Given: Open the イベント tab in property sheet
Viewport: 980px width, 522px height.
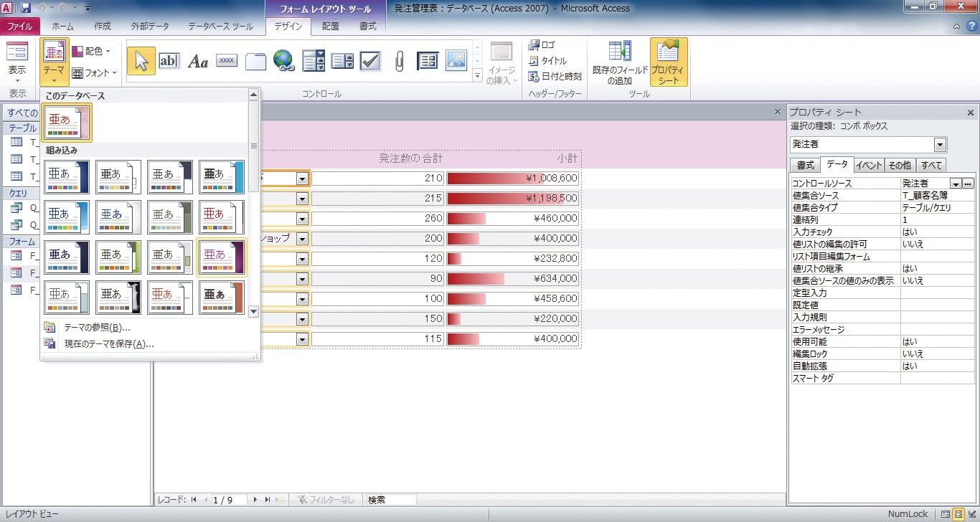Looking at the screenshot, I should pos(869,165).
